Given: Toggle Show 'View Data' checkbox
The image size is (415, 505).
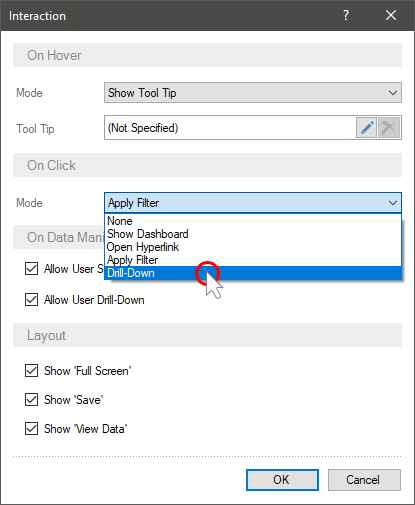Looking at the screenshot, I should (x=31, y=429).
